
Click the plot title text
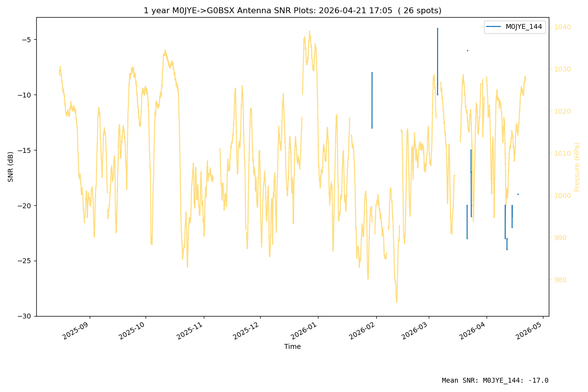tap(293, 10)
